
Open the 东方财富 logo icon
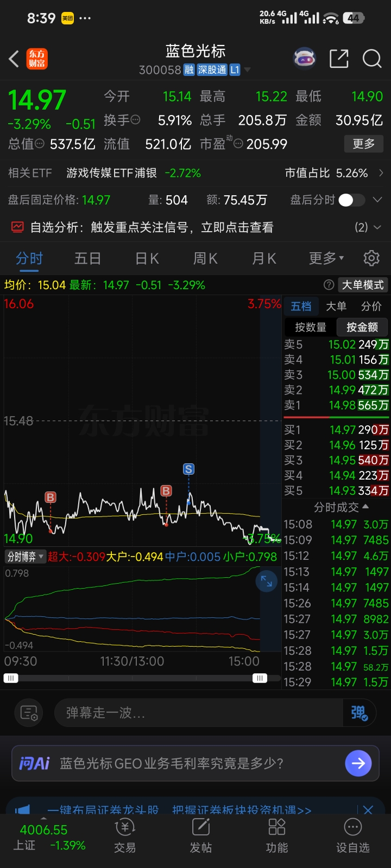pyautogui.click(x=37, y=59)
